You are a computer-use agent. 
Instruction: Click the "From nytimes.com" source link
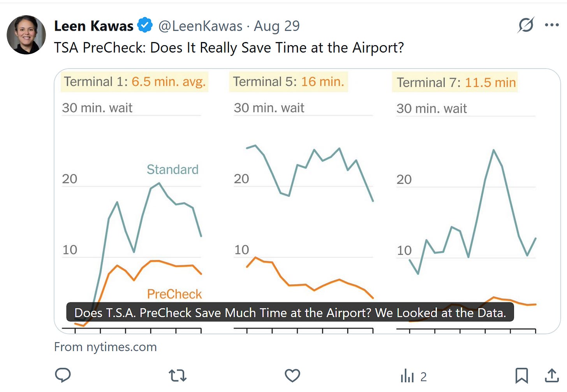(x=105, y=347)
